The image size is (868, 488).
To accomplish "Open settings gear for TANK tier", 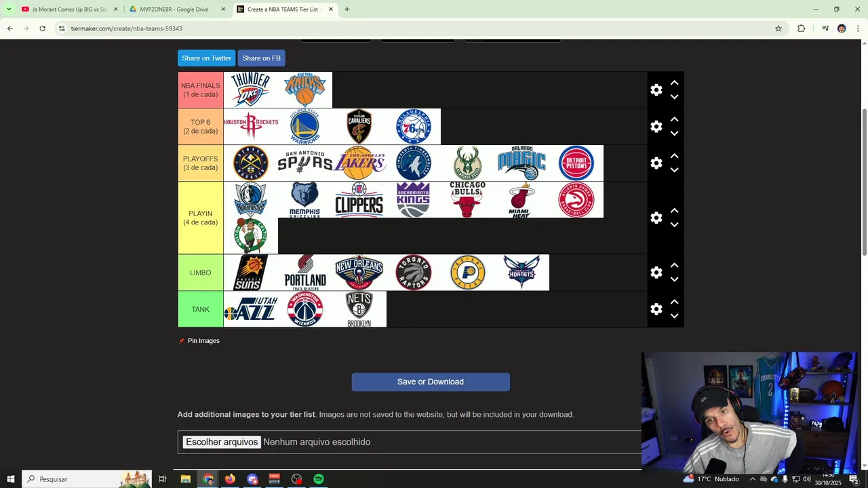I will point(656,309).
